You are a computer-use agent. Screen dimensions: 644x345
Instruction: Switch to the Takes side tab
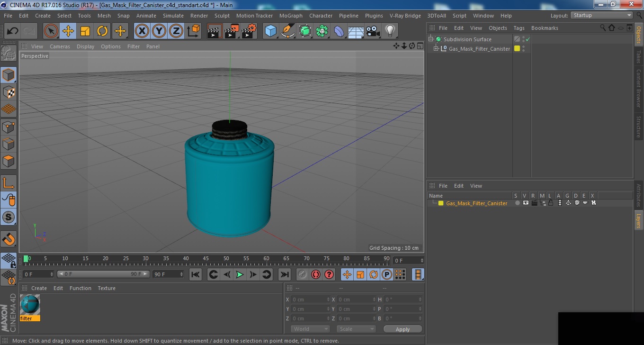639,56
